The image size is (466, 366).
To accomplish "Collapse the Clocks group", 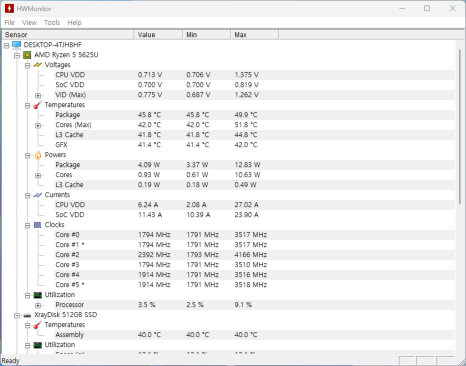I will coord(28,226).
